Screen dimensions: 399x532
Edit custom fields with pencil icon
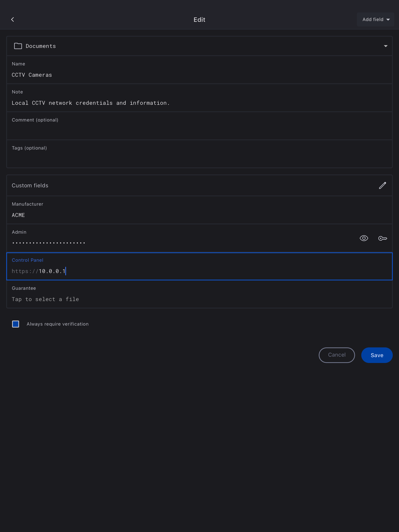[x=382, y=185]
